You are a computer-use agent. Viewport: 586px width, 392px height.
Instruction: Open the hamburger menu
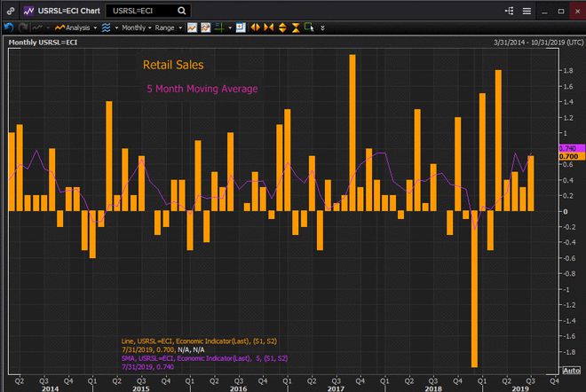(x=527, y=12)
